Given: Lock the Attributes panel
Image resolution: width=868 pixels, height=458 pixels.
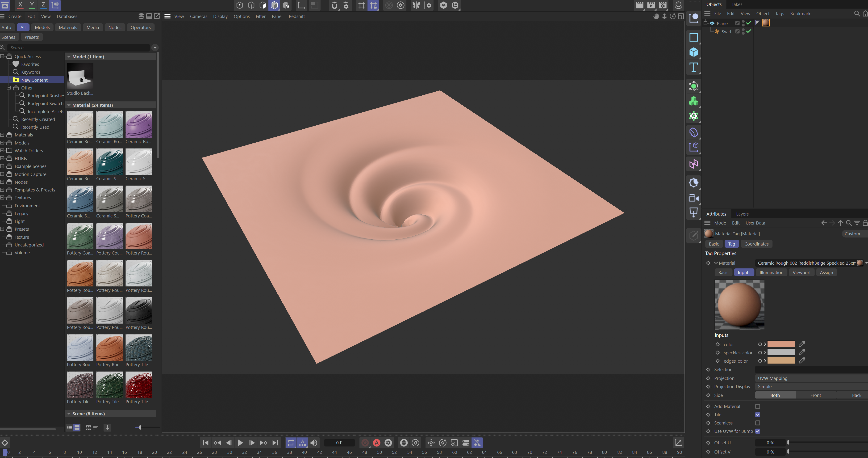Looking at the screenshot, I should coord(865,223).
